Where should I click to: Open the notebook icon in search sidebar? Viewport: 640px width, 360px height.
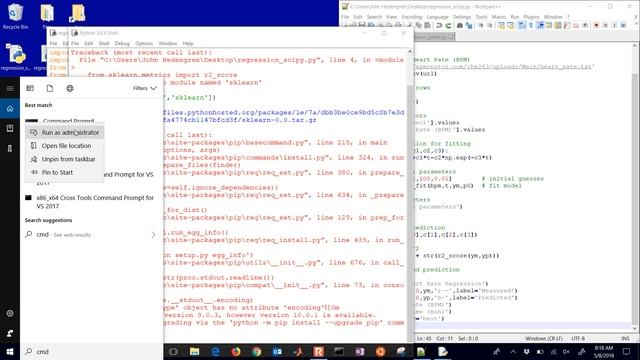pos(10,129)
